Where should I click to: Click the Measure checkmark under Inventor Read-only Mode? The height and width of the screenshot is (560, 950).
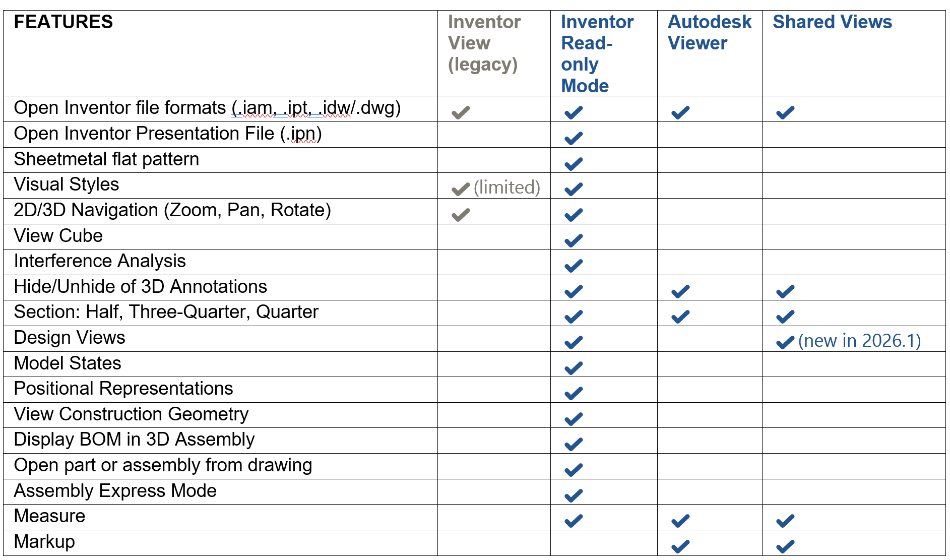pos(574,521)
